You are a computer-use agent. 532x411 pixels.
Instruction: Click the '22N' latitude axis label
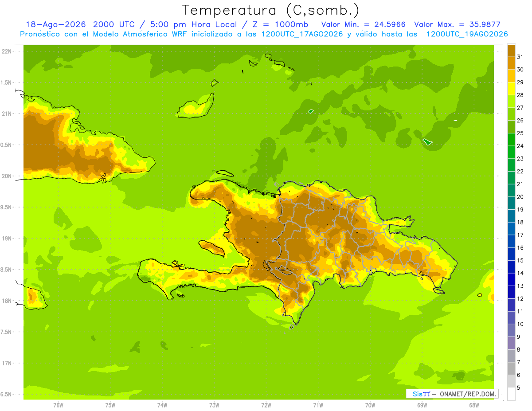click(7, 51)
